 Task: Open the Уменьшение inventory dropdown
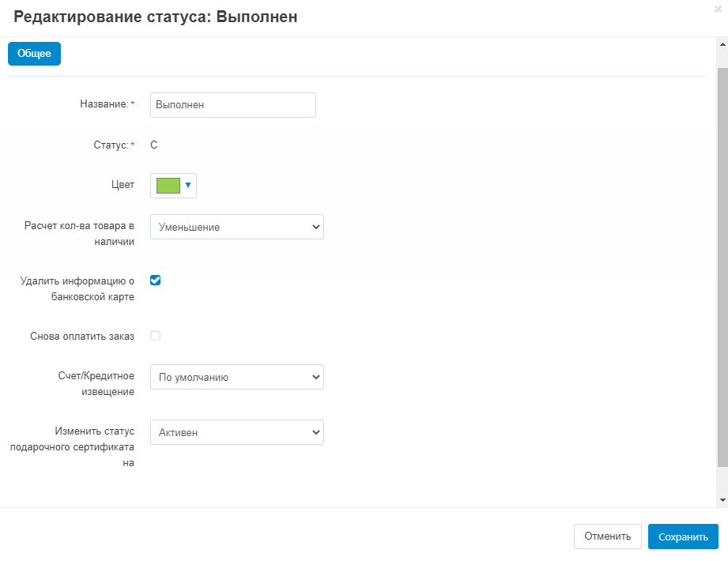(x=236, y=227)
